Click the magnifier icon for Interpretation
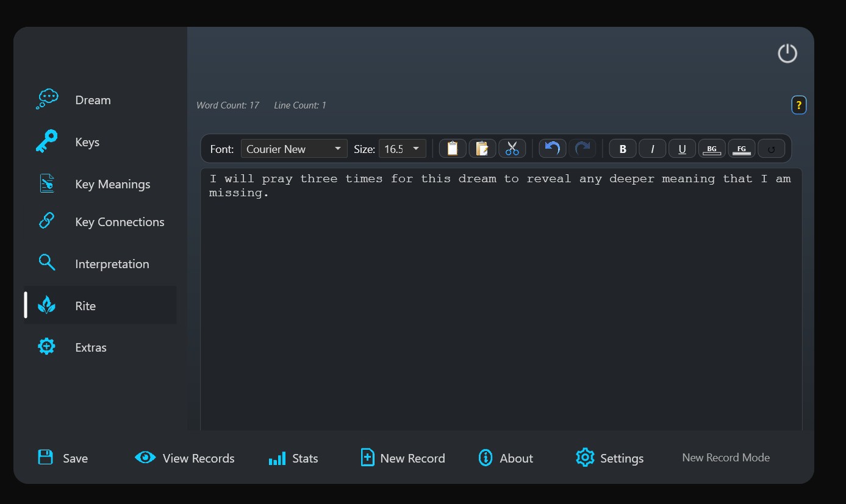Screen dimensions: 846x504 tap(47, 263)
